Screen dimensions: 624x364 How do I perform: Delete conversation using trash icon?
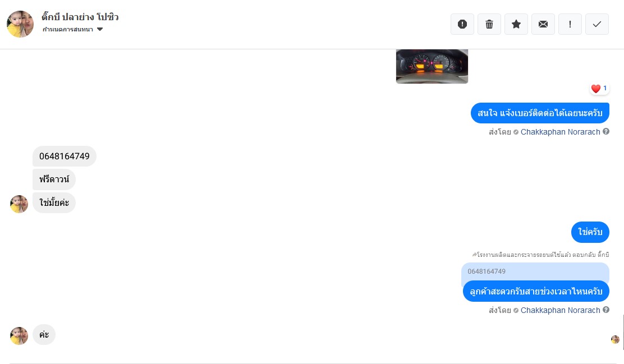point(489,24)
